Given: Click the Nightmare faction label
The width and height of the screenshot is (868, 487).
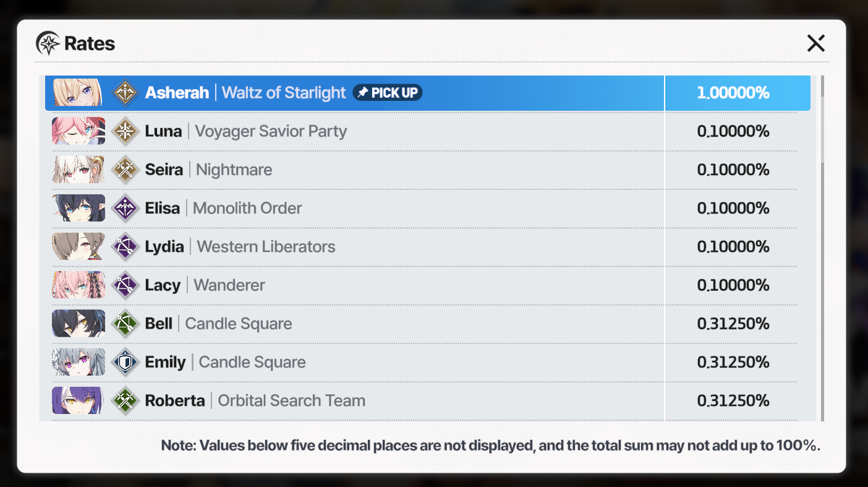Looking at the screenshot, I should pos(234,170).
